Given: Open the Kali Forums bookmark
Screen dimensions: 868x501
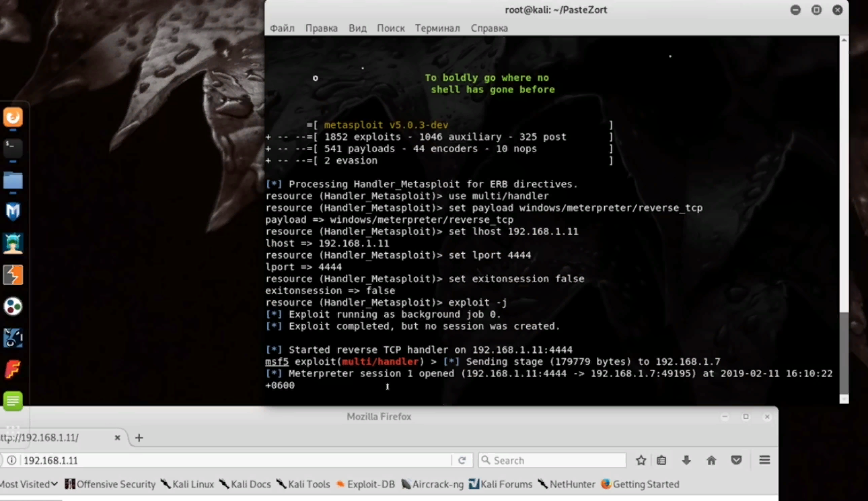Looking at the screenshot, I should 500,484.
